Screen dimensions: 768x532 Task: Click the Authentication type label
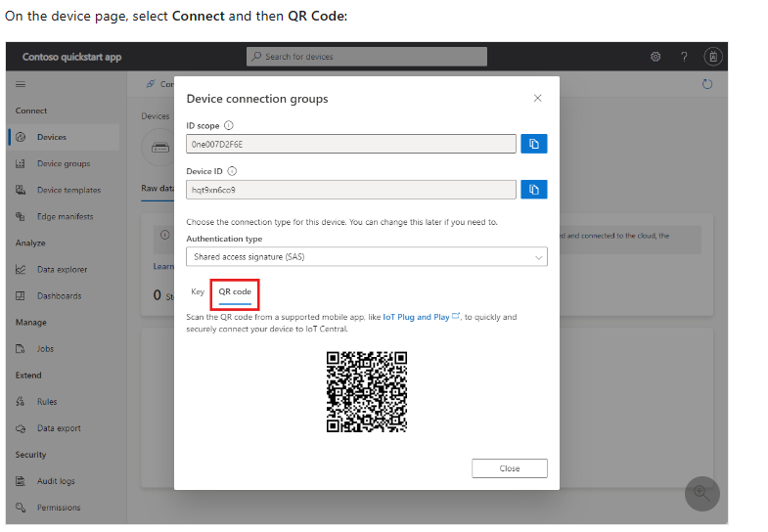tap(224, 239)
